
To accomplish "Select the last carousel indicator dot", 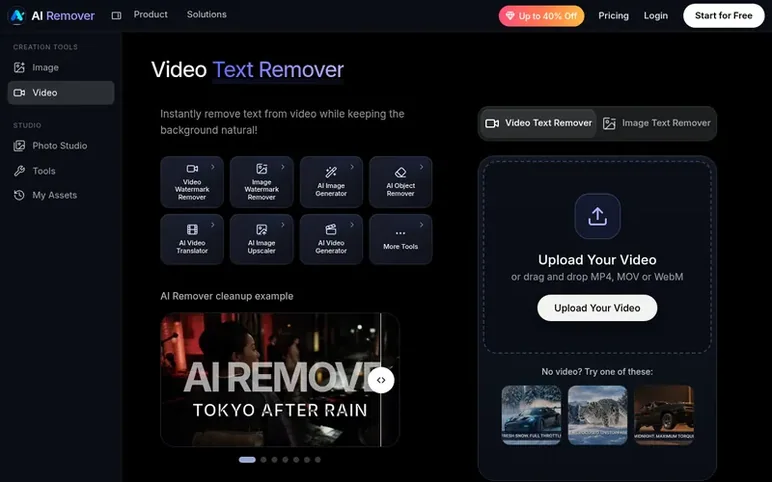I will 318,460.
